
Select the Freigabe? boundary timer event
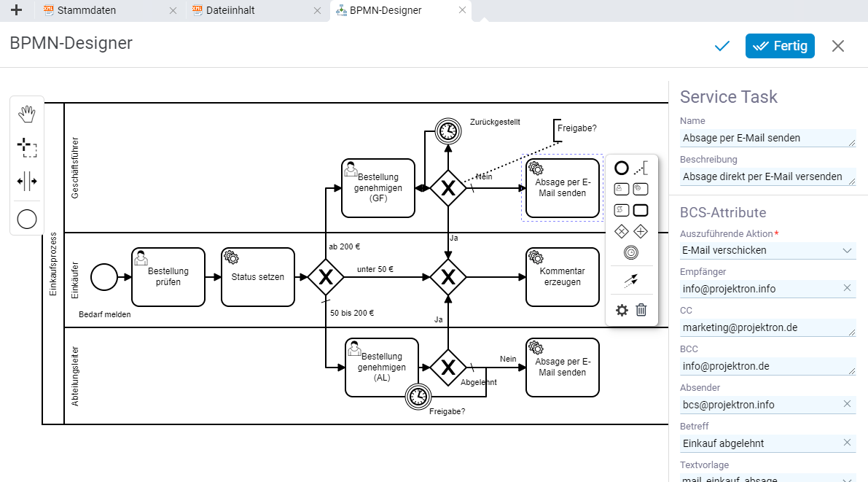(x=418, y=397)
